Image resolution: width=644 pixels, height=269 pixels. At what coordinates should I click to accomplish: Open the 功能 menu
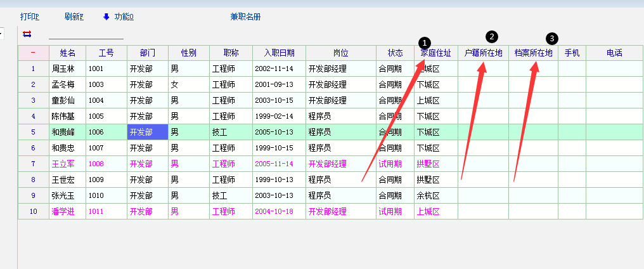(124, 17)
